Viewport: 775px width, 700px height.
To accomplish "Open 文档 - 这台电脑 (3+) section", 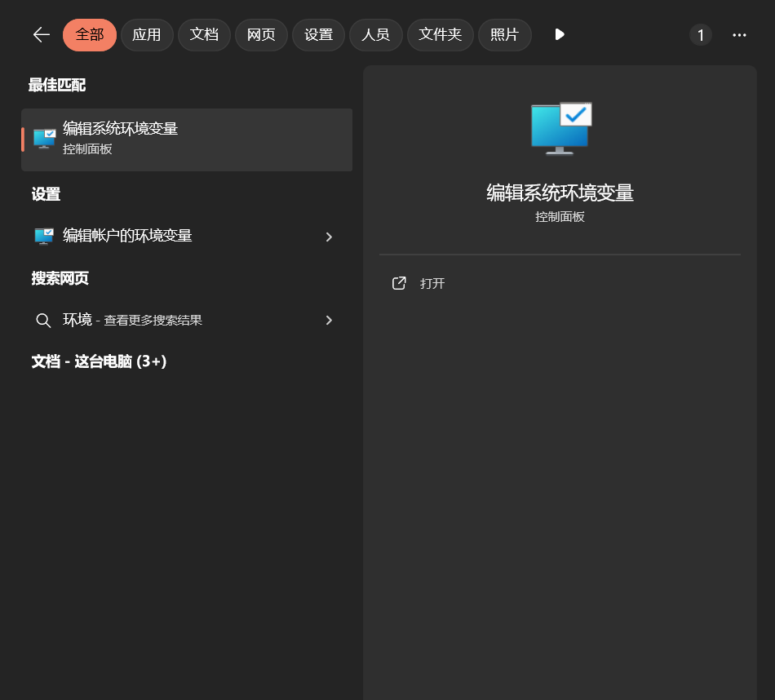I will coord(100,361).
